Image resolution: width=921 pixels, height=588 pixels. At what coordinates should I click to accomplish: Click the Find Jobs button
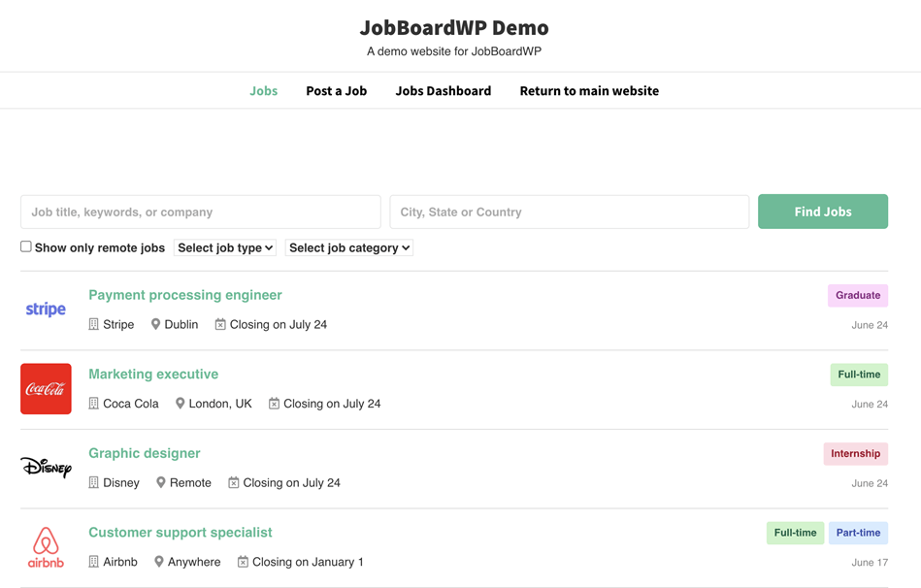823,212
